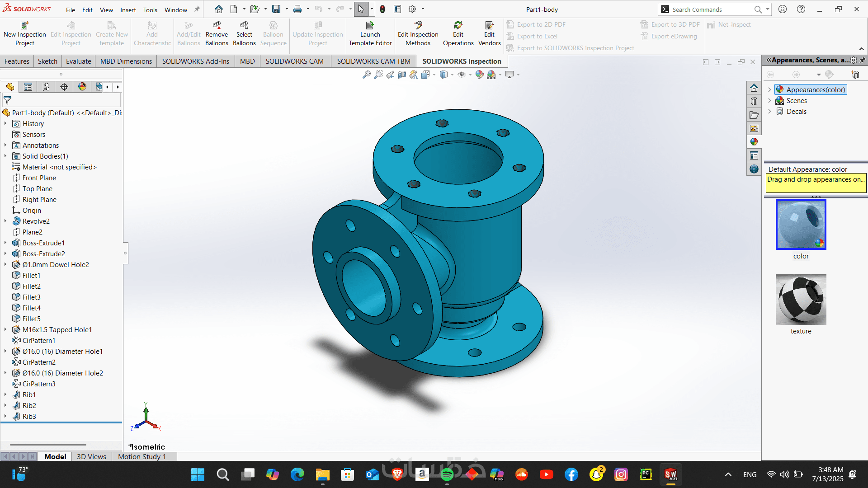
Task: Select the Motion Study 1 tab
Action: point(142,457)
